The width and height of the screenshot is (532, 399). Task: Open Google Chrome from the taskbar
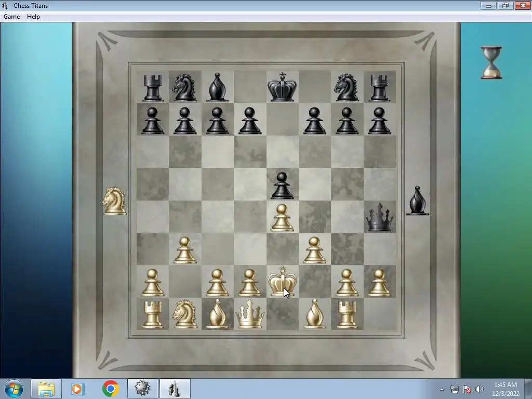(x=110, y=389)
